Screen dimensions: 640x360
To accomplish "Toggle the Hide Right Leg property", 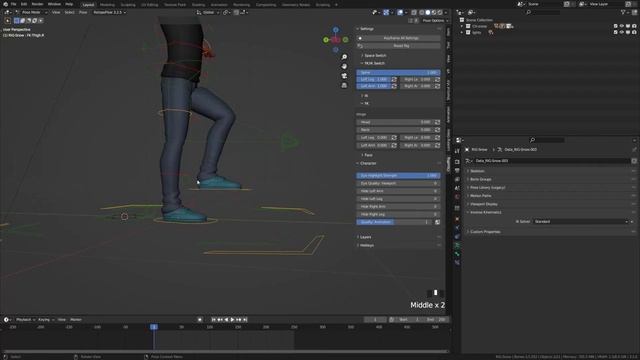I will tap(398, 214).
